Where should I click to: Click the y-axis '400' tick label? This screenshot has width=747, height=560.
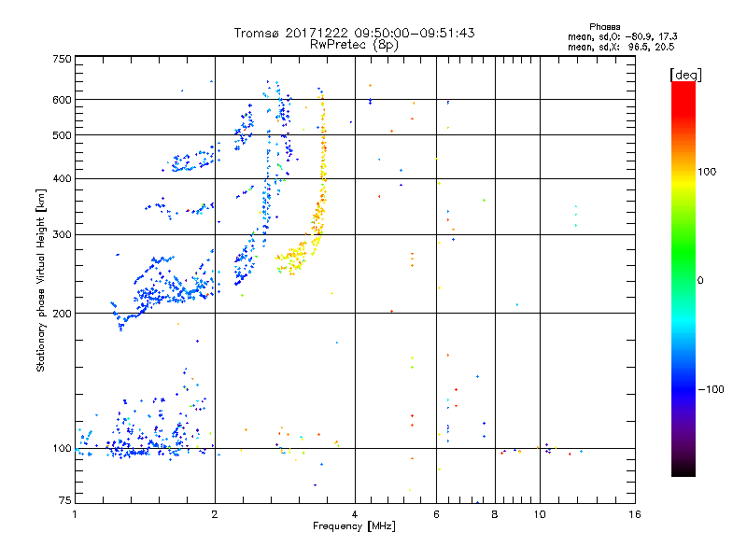tap(62, 178)
